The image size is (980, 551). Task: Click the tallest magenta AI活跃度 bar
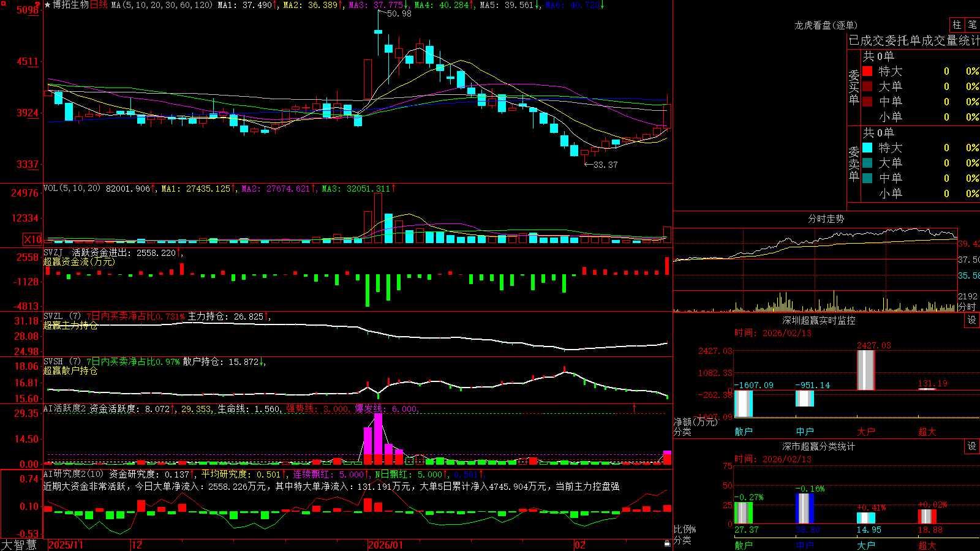[x=378, y=439]
